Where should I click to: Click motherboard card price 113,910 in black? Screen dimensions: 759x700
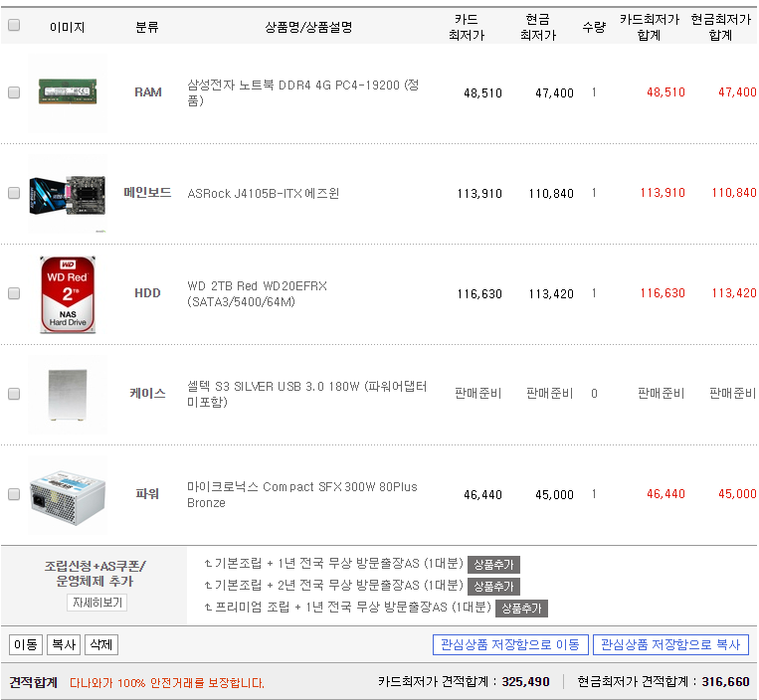(x=479, y=194)
